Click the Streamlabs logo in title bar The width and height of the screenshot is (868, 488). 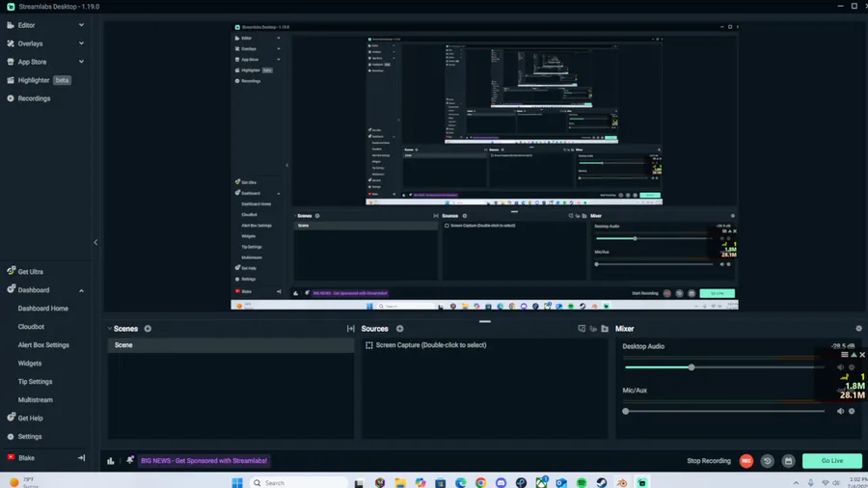pos(11,7)
